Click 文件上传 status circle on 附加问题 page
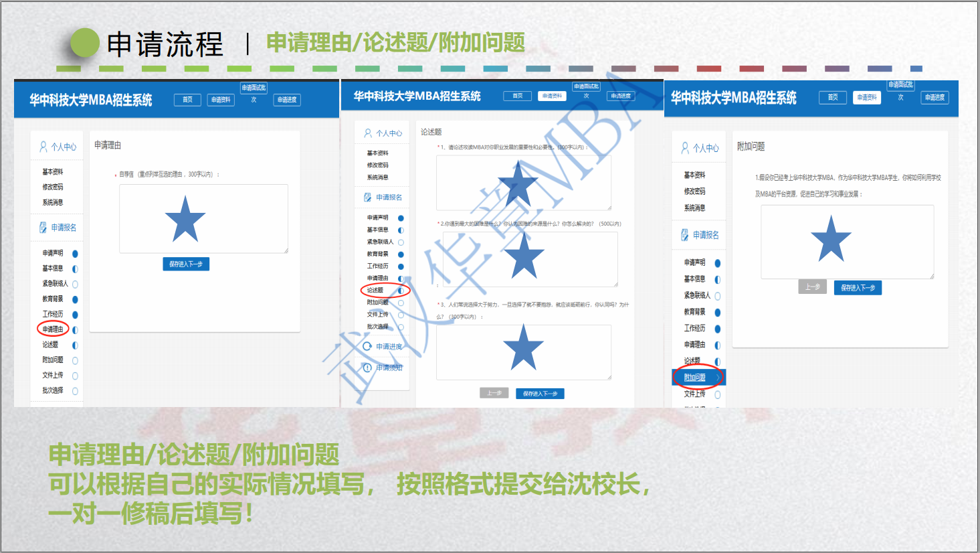980x553 pixels. pyautogui.click(x=718, y=395)
